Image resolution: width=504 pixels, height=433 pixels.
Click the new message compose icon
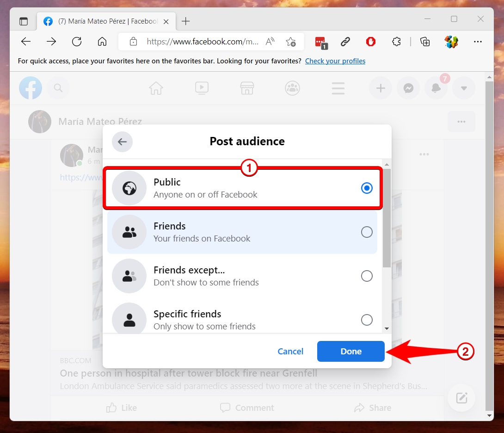pyautogui.click(x=461, y=398)
